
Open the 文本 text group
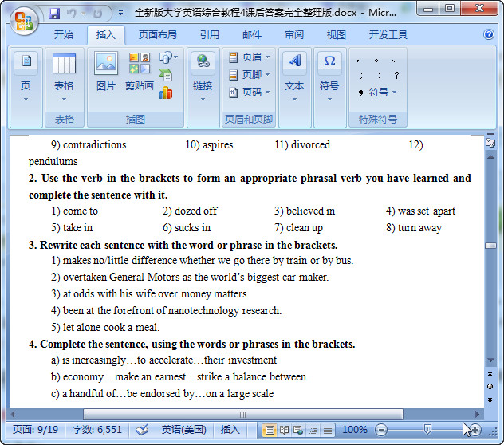pyautogui.click(x=294, y=77)
